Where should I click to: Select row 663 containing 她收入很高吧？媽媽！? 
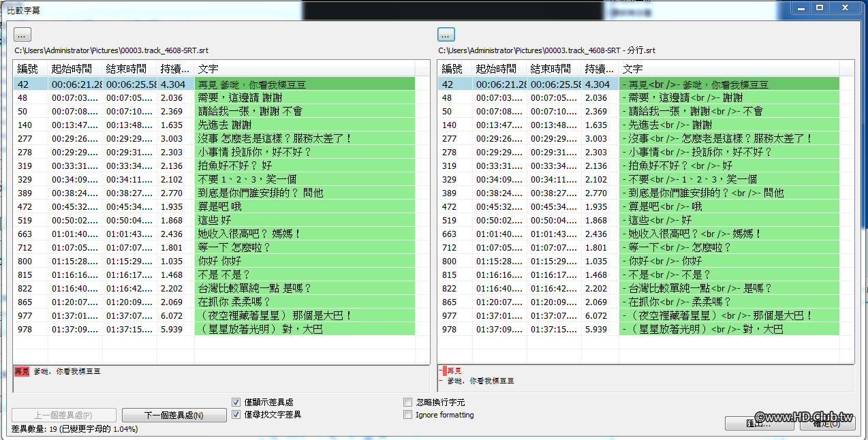204,234
